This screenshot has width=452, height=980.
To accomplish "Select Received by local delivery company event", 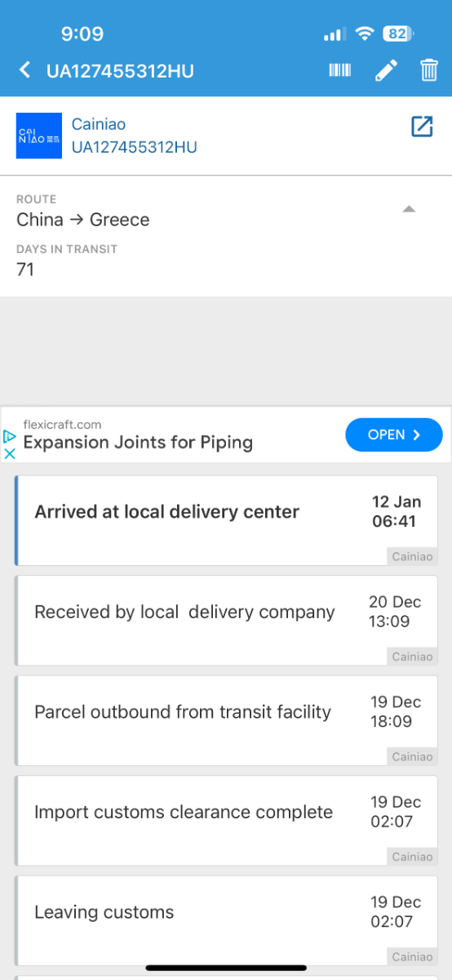I will (x=226, y=621).
